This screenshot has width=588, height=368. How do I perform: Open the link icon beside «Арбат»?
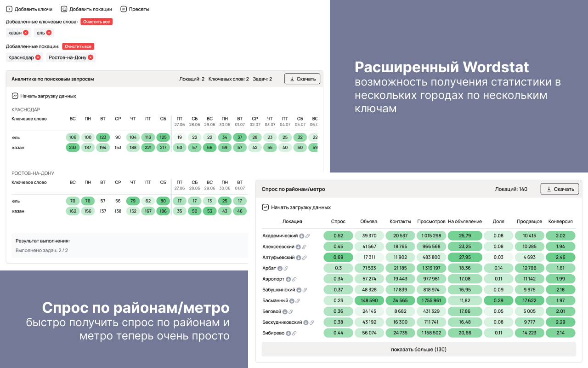(286, 268)
